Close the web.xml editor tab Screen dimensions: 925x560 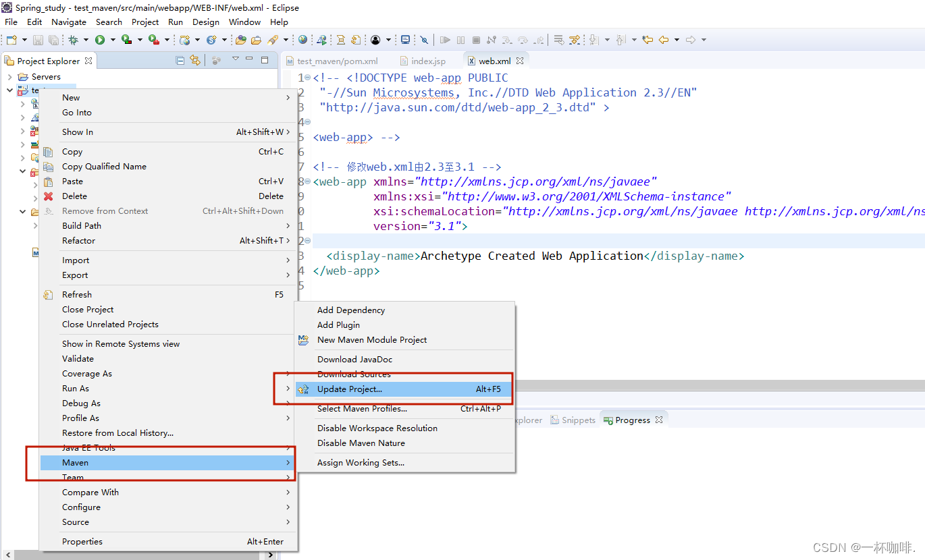521,61
